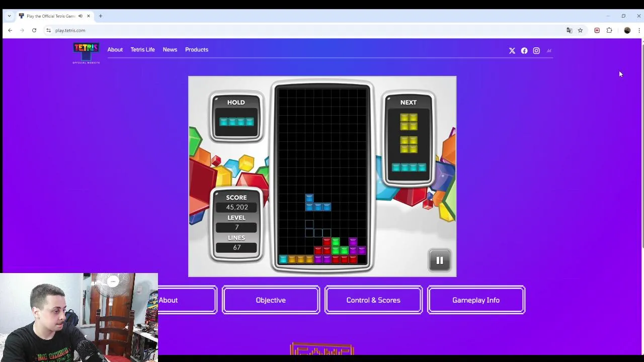Open the News menu item
Viewport: 644px width, 362px height.
(x=170, y=50)
